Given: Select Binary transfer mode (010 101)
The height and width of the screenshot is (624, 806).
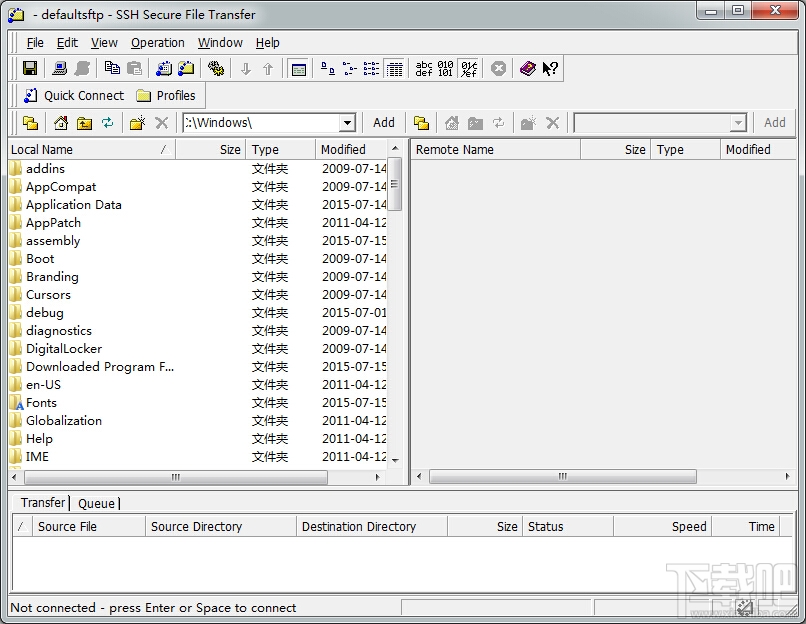Looking at the screenshot, I should (x=446, y=68).
